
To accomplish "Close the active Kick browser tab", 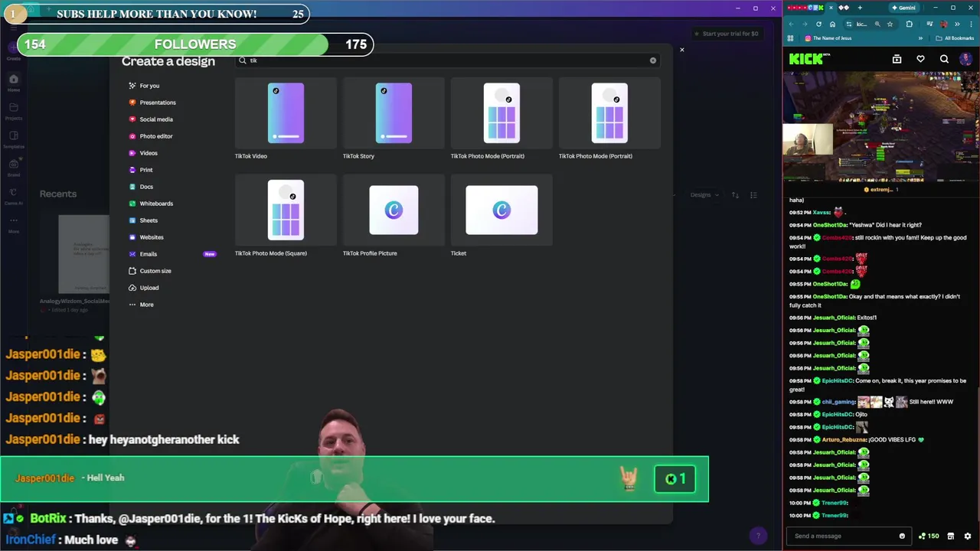I will pos(831,8).
